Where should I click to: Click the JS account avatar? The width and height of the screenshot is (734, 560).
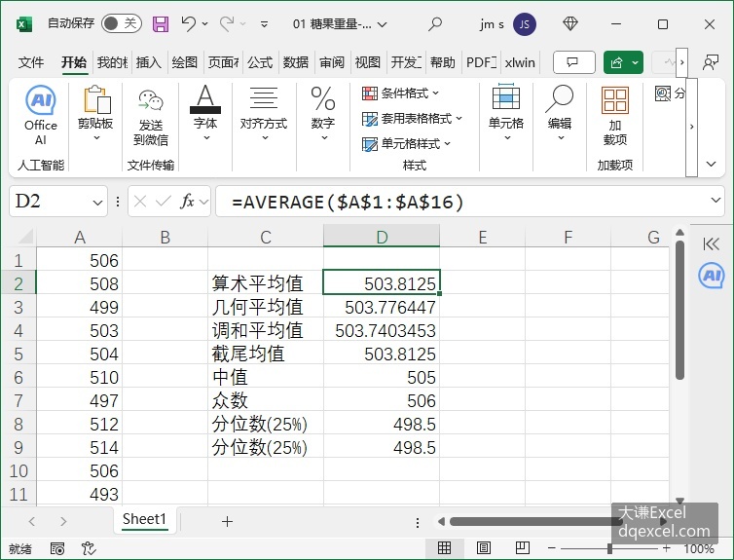coord(525,24)
